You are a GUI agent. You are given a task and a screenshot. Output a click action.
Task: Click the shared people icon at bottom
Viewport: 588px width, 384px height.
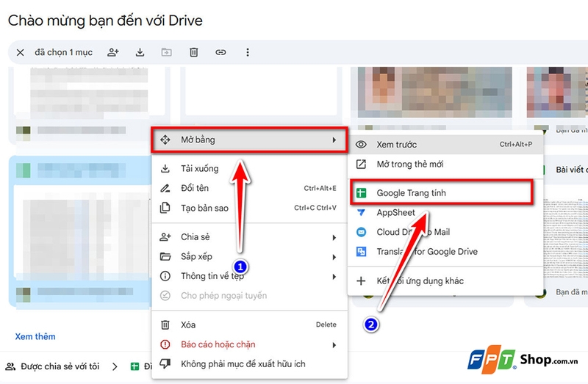click(x=10, y=366)
